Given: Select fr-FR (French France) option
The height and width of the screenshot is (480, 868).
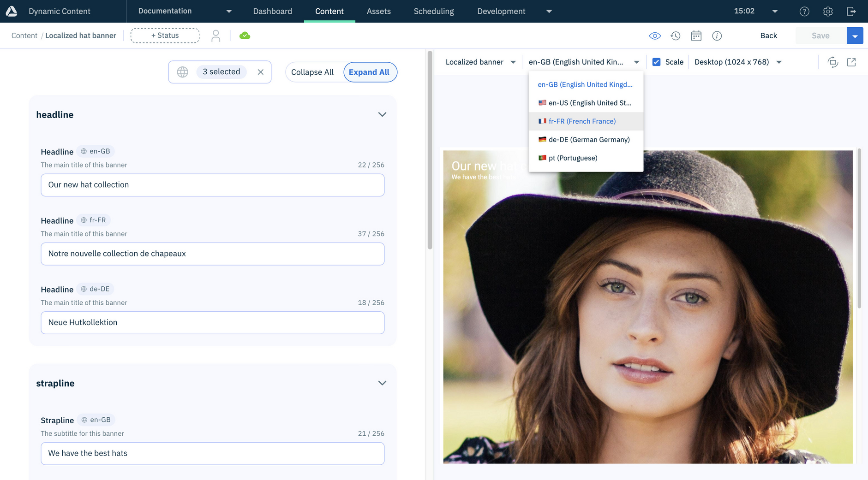Looking at the screenshot, I should tap(586, 121).
